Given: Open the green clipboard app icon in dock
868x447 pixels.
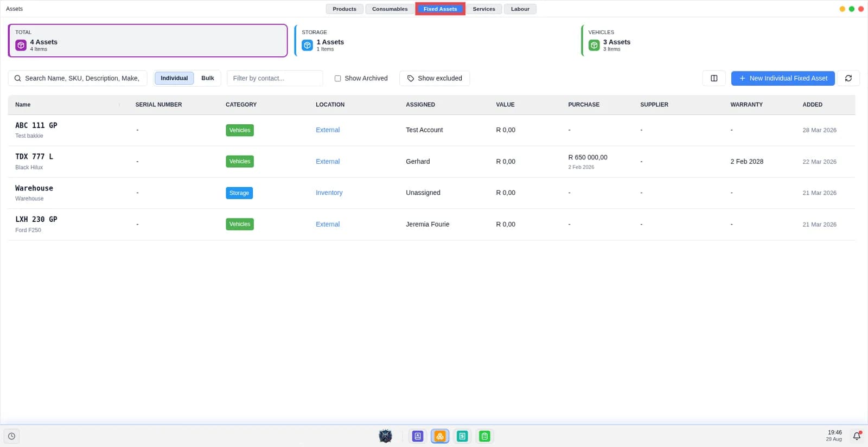Looking at the screenshot, I should point(484,436).
